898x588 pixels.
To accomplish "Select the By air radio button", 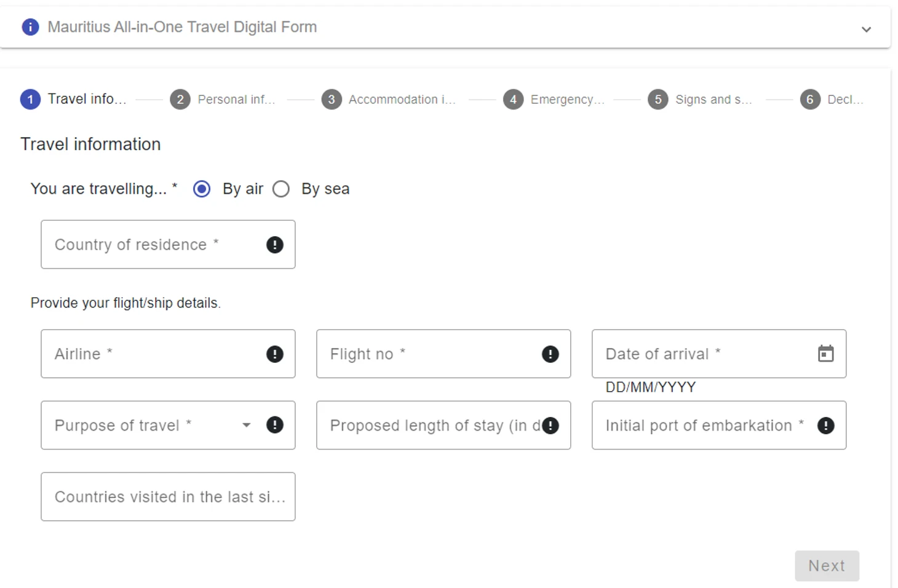I will (x=202, y=189).
